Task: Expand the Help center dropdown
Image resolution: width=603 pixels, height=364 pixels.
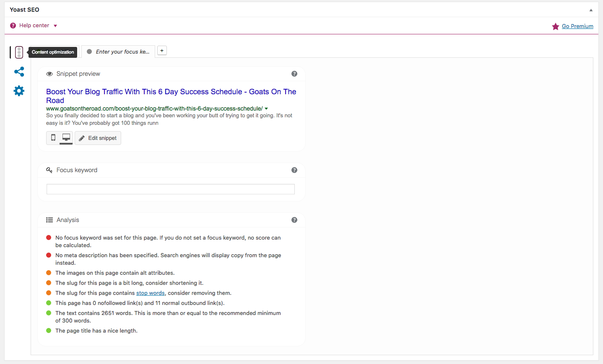Action: tap(55, 26)
